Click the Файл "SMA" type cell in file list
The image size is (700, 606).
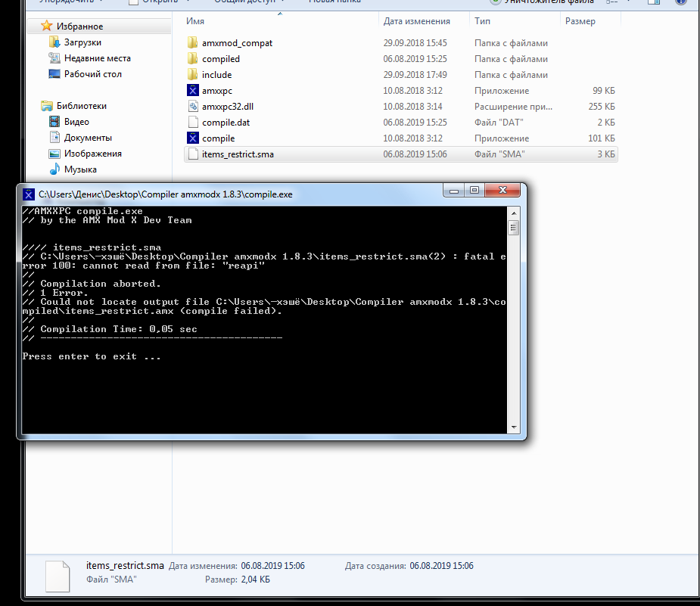coord(499,154)
